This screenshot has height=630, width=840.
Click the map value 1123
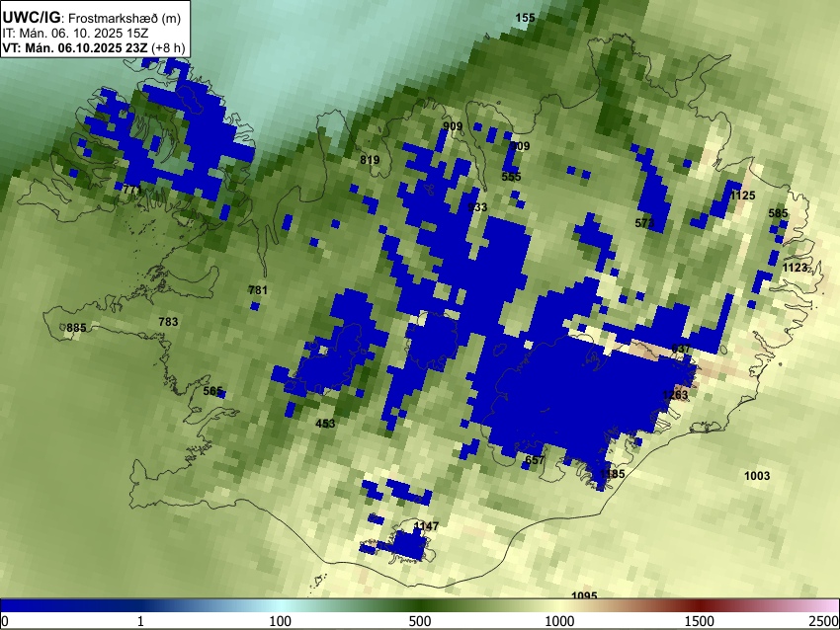pyautogui.click(x=795, y=267)
